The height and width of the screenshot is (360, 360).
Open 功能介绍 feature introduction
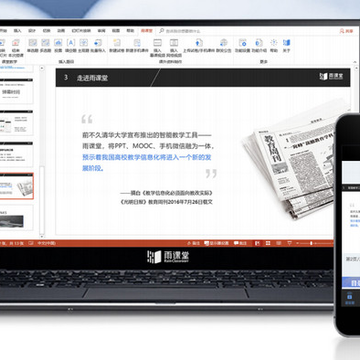coord(259,46)
